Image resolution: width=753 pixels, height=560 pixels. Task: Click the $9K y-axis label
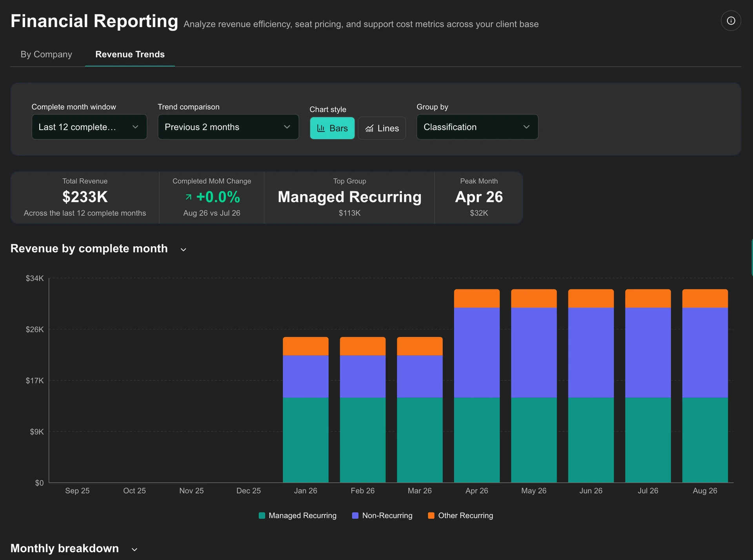(37, 432)
